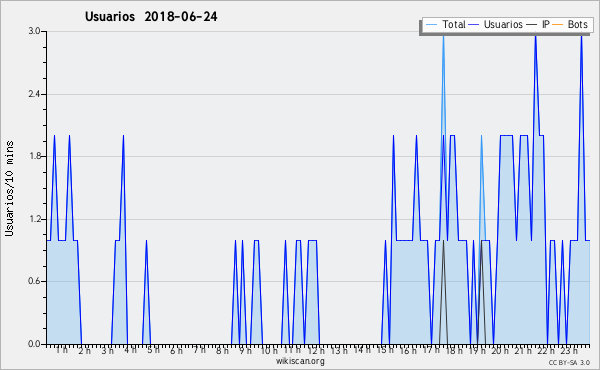
Task: Click the IP legend entry
Action: (538, 24)
